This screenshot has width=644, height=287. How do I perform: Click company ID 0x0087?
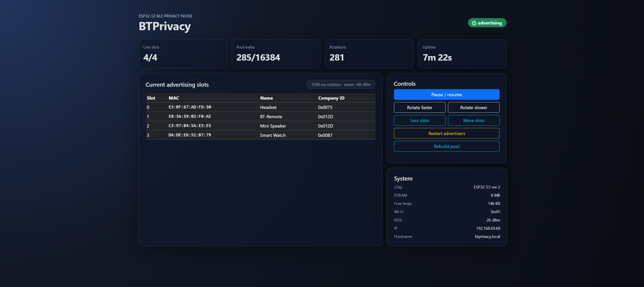325,135
